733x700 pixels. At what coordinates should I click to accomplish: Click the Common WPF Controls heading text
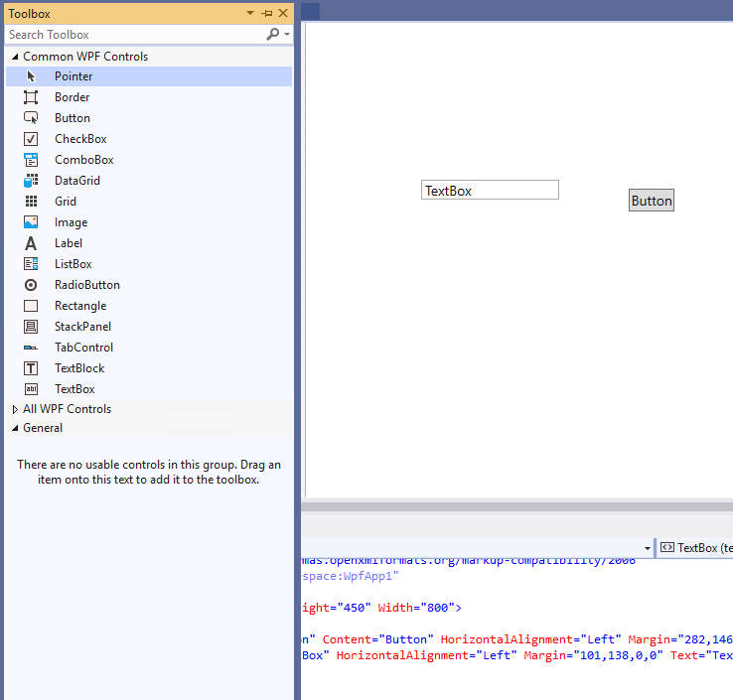85,57
